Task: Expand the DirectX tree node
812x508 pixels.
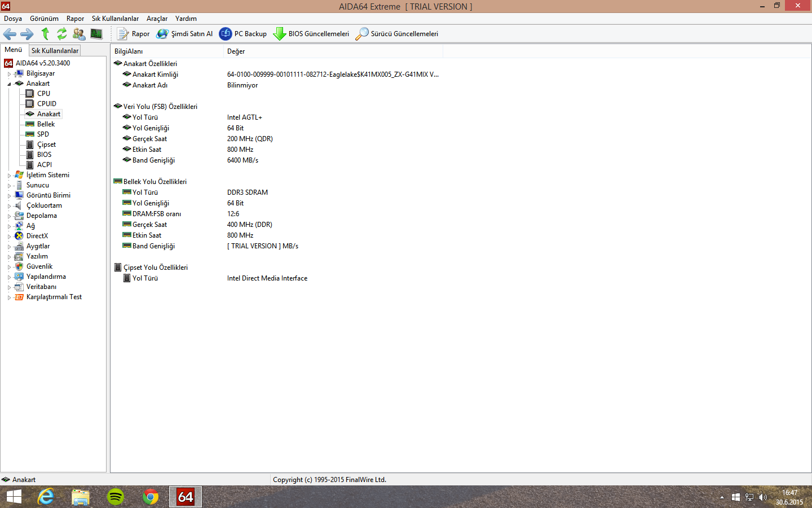Action: coord(9,237)
